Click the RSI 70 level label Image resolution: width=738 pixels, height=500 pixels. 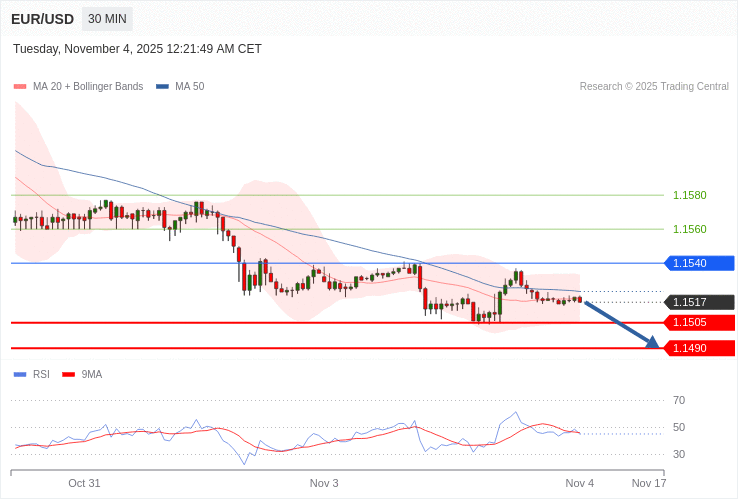(679, 400)
